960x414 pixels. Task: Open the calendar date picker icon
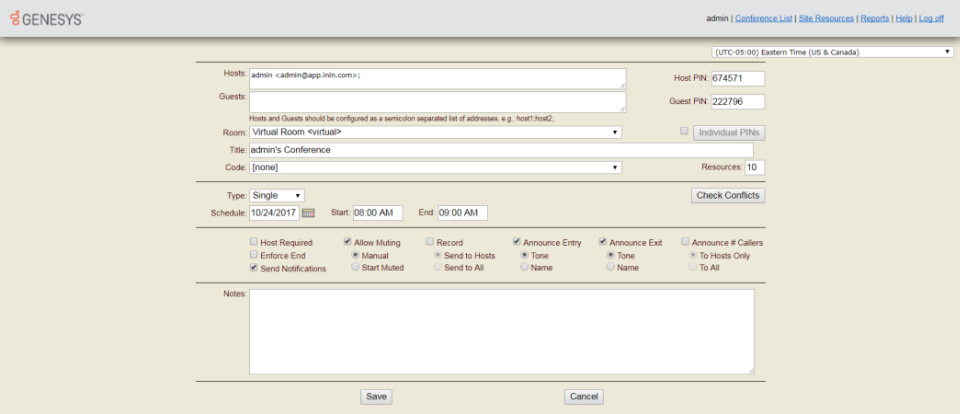(308, 213)
